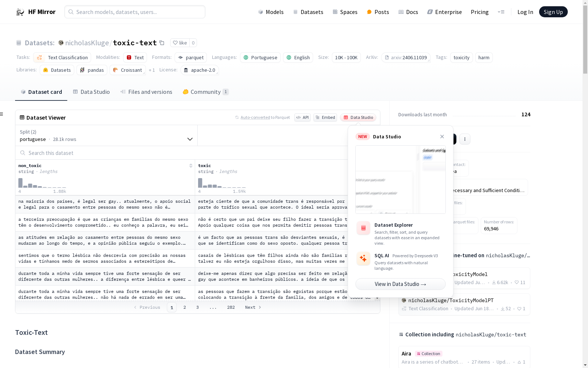This screenshot has height=368, width=588.
Task: Click the pandas library tag
Action: click(x=92, y=70)
